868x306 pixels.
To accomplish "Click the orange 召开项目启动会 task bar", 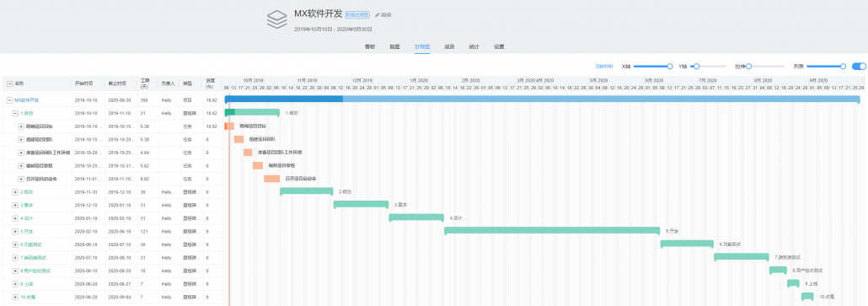I will click(271, 179).
